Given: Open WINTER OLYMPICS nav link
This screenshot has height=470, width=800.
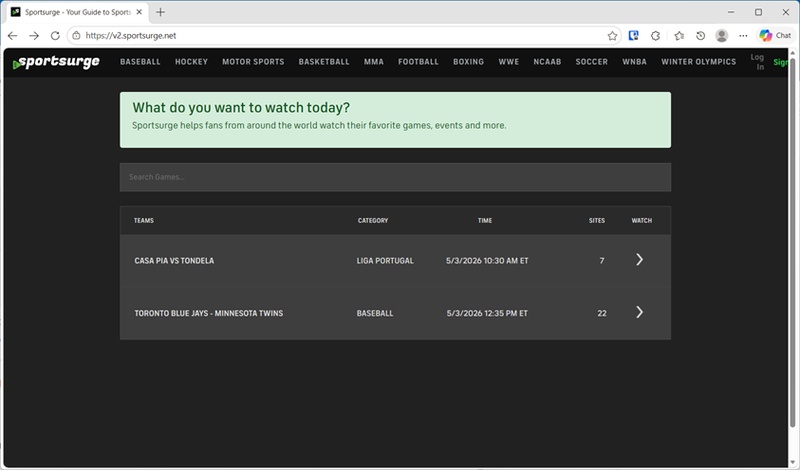Looking at the screenshot, I should 698,62.
